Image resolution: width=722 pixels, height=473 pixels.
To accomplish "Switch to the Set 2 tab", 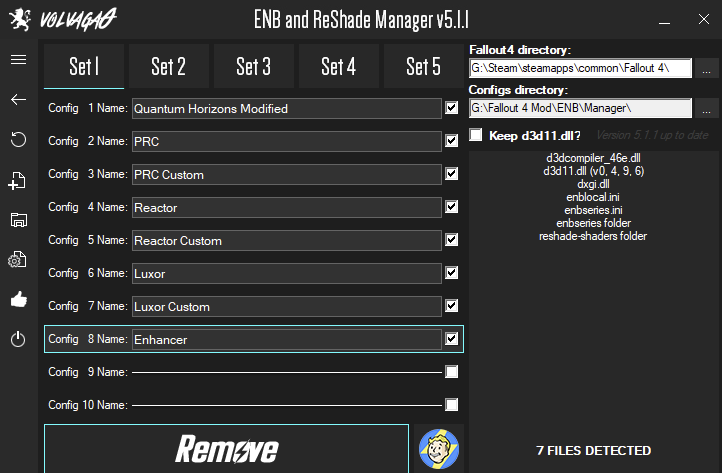I will point(169,66).
